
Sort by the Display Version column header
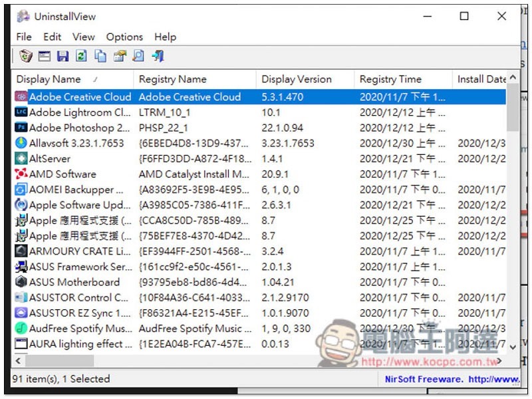(x=305, y=79)
